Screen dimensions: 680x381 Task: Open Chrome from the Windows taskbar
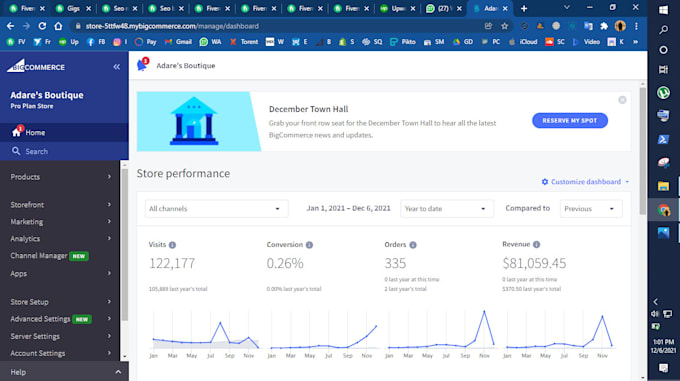pos(663,210)
